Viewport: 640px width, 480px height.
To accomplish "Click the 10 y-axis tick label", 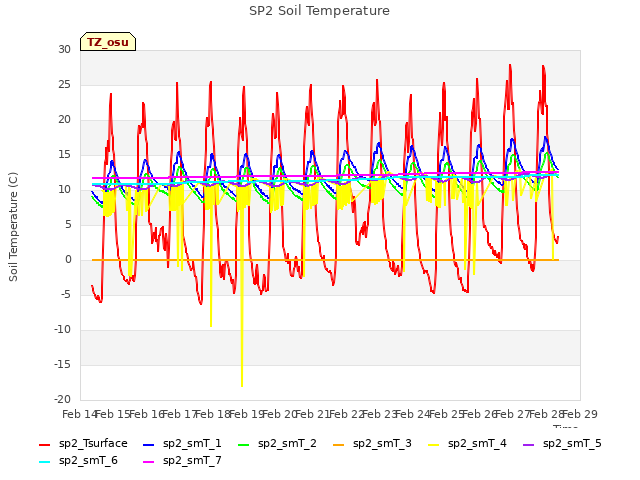I will (64, 189).
